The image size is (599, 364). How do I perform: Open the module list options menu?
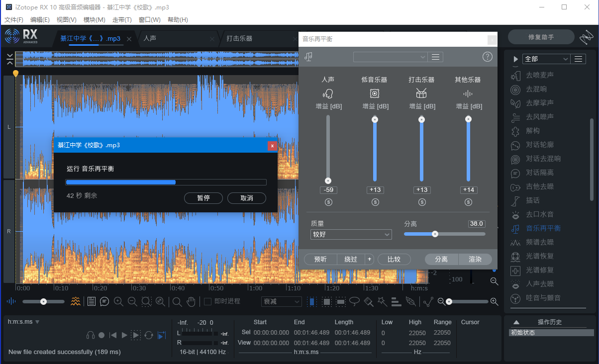[578, 59]
